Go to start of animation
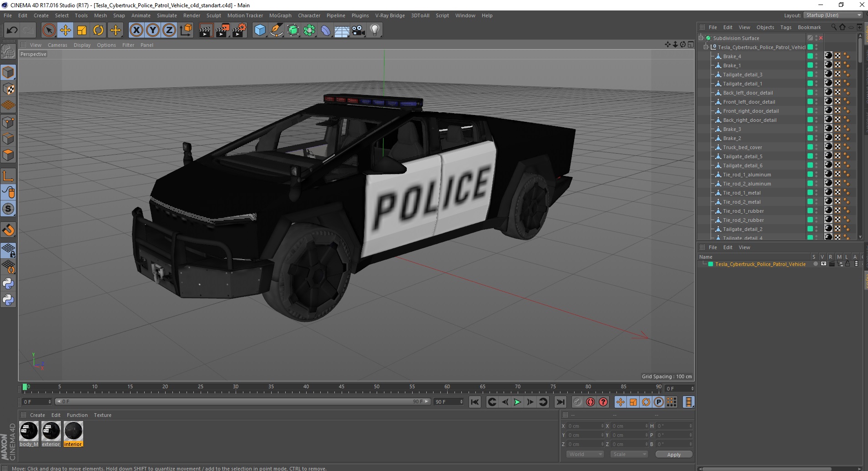 tap(475, 402)
